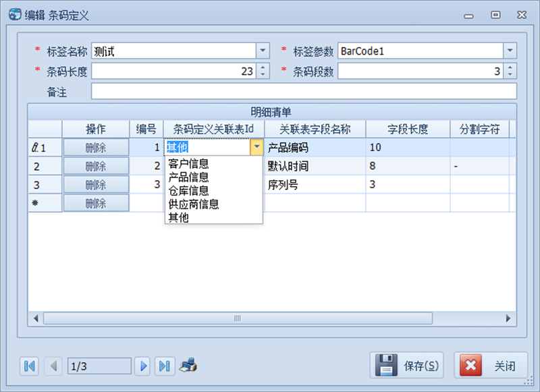The height and width of the screenshot is (392, 540).
Task: Click 标签参数 field showing BarCode1
Action: click(x=421, y=51)
